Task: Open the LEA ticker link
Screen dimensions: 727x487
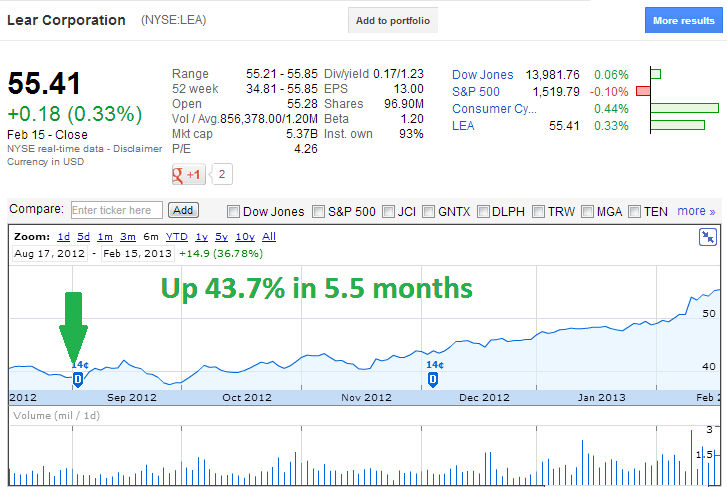Action: click(463, 126)
